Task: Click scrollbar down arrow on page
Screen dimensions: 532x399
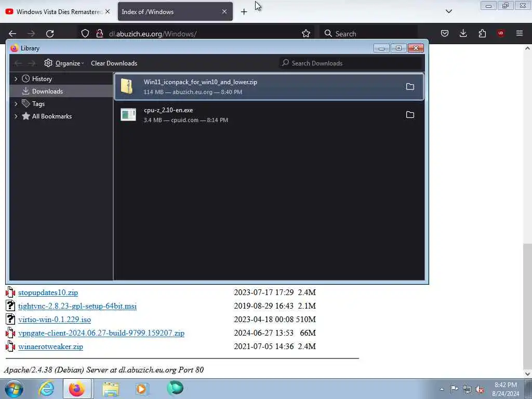Action: pyautogui.click(x=527, y=374)
